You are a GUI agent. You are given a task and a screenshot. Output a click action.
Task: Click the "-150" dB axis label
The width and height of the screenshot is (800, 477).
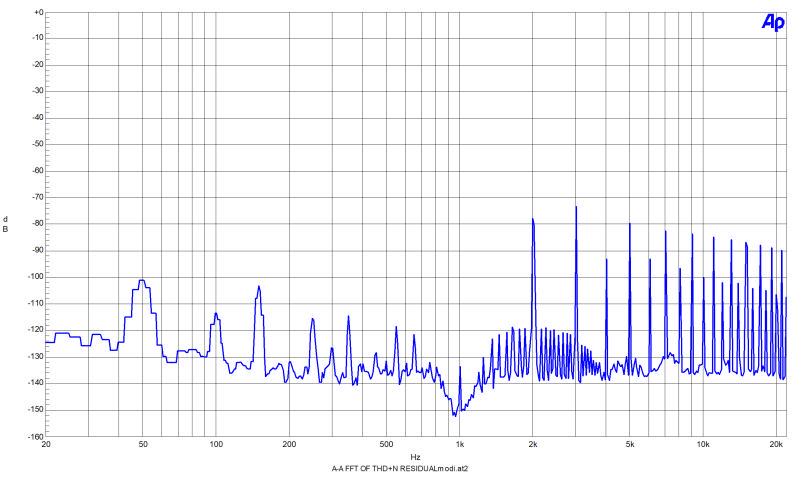coord(37,409)
